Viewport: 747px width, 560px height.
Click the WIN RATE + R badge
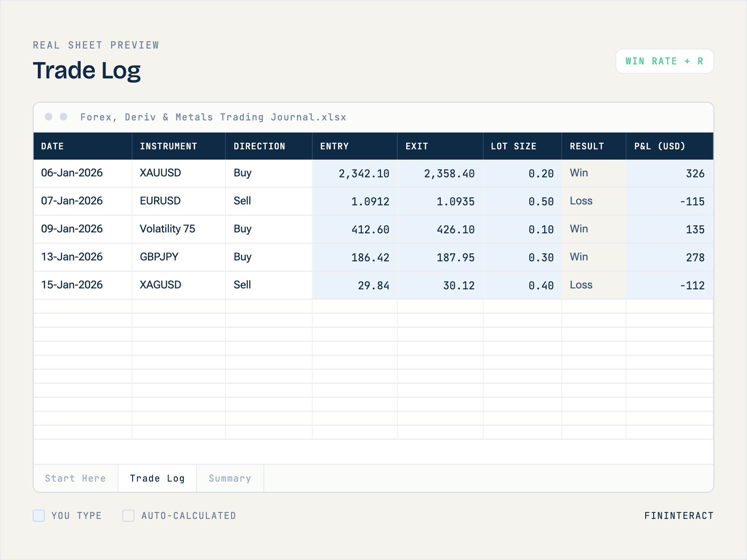click(x=664, y=61)
